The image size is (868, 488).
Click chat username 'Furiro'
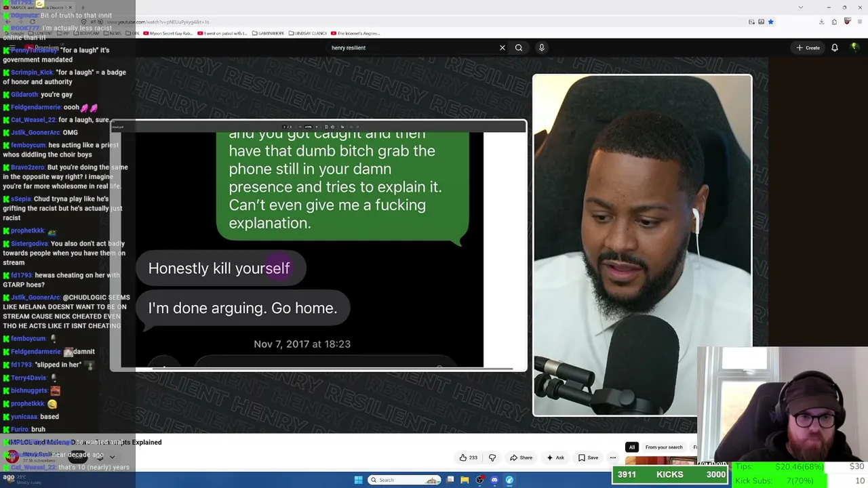pyautogui.click(x=19, y=430)
